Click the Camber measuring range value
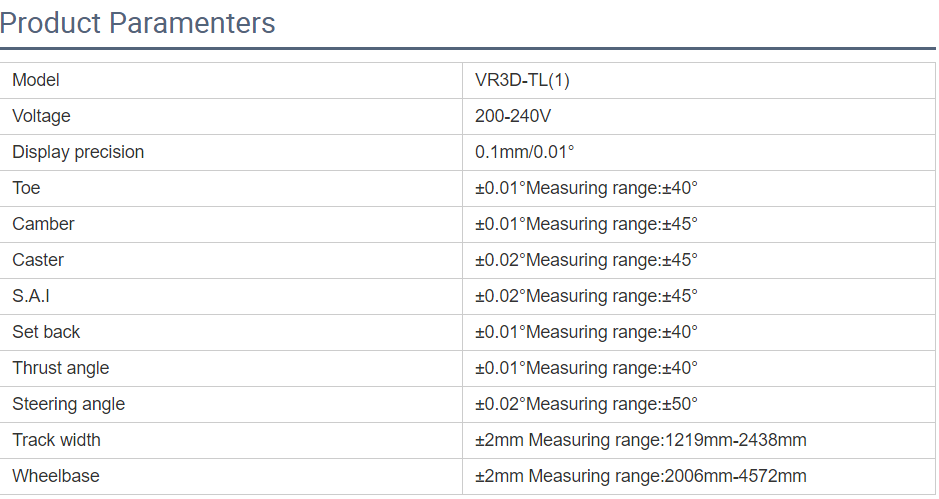The width and height of the screenshot is (939, 499). click(586, 224)
